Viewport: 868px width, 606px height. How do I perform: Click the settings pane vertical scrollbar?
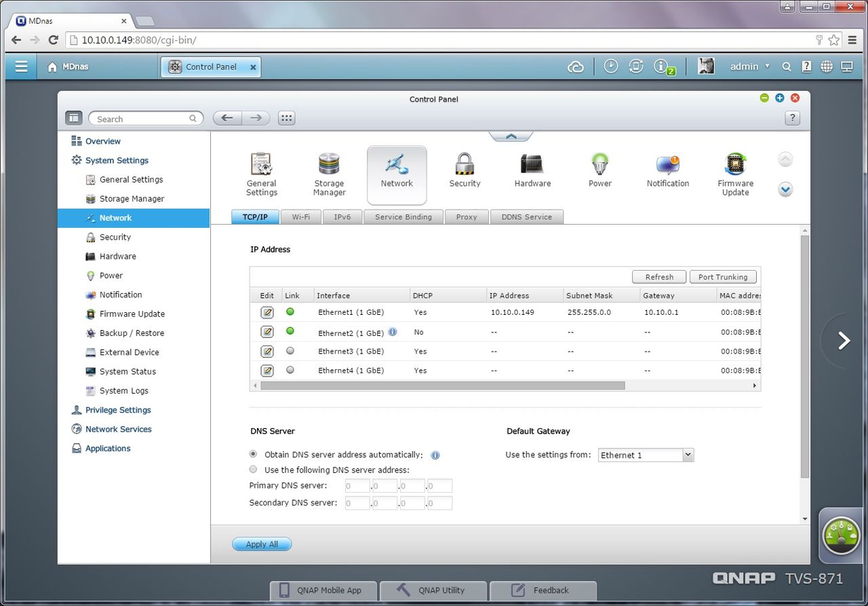805,356
